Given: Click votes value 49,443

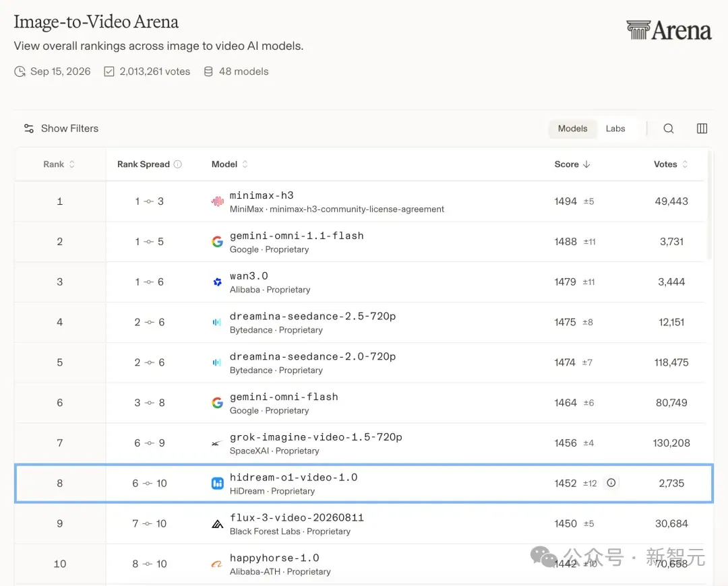Looking at the screenshot, I should [x=671, y=201].
